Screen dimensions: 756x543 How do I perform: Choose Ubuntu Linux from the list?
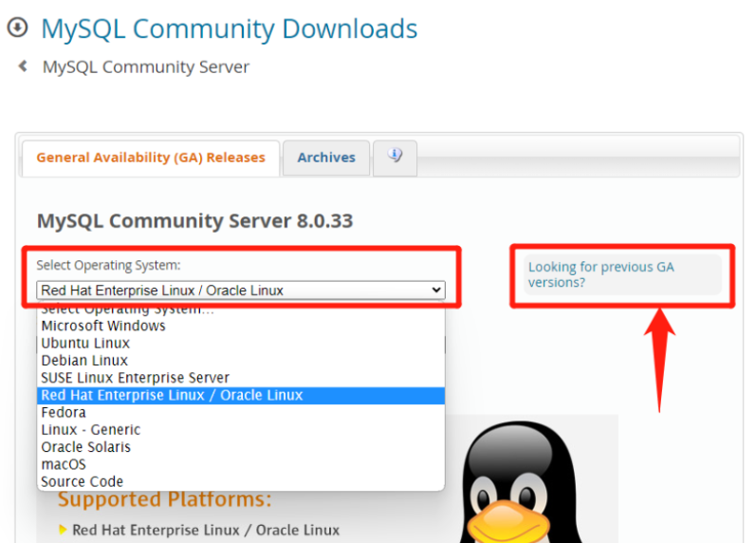[241, 344]
